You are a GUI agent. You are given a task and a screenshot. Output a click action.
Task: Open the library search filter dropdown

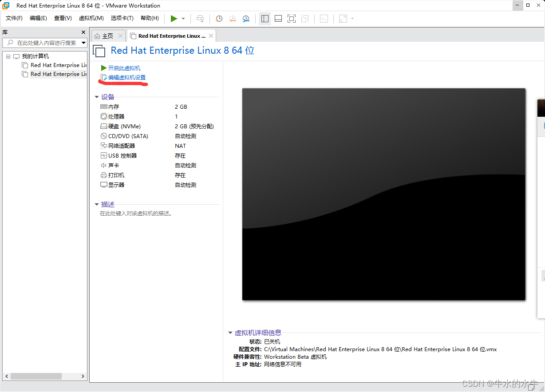pos(83,43)
